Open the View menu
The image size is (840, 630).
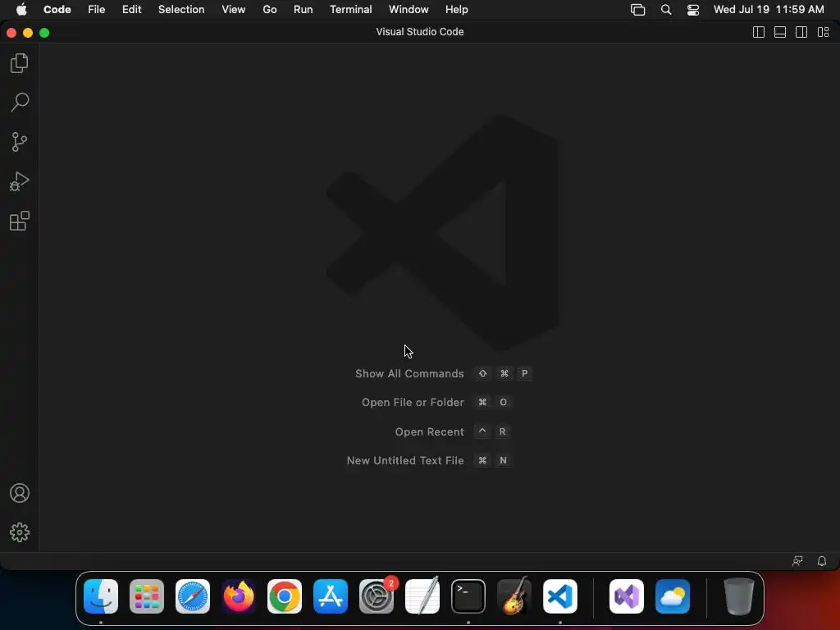point(234,9)
